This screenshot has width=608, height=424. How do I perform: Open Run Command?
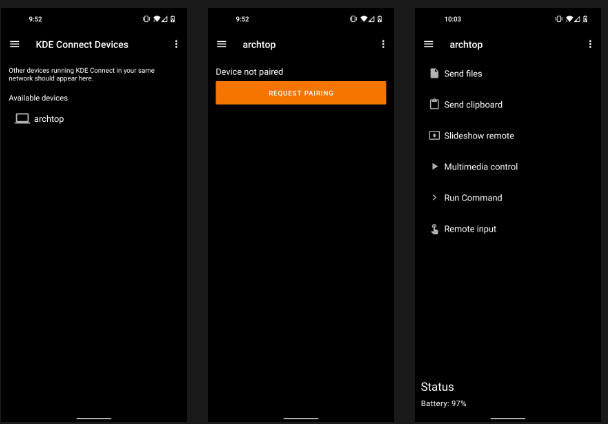pos(473,198)
